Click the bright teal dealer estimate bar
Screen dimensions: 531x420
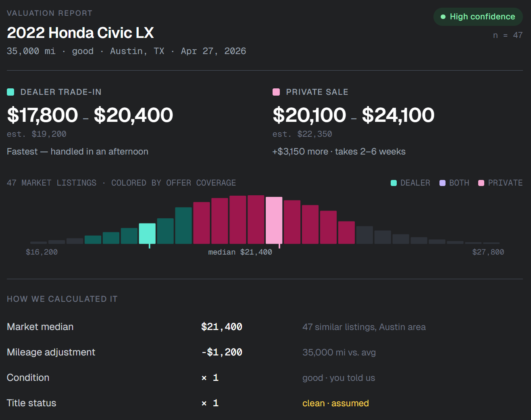pyautogui.click(x=147, y=233)
